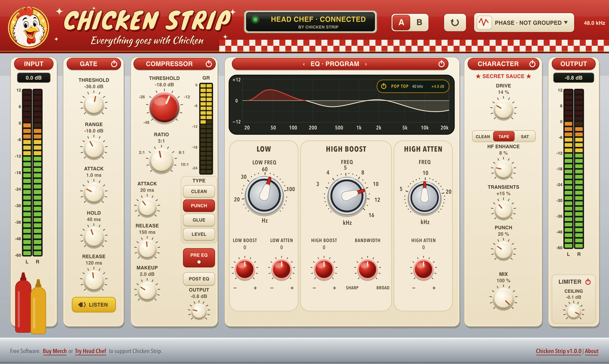Select A preset slot

(x=401, y=23)
